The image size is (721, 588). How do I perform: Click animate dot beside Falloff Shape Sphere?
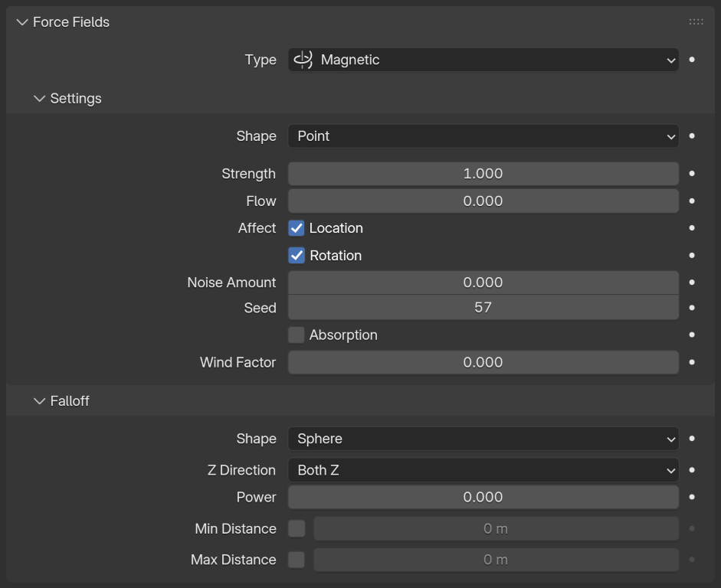[x=692, y=439]
